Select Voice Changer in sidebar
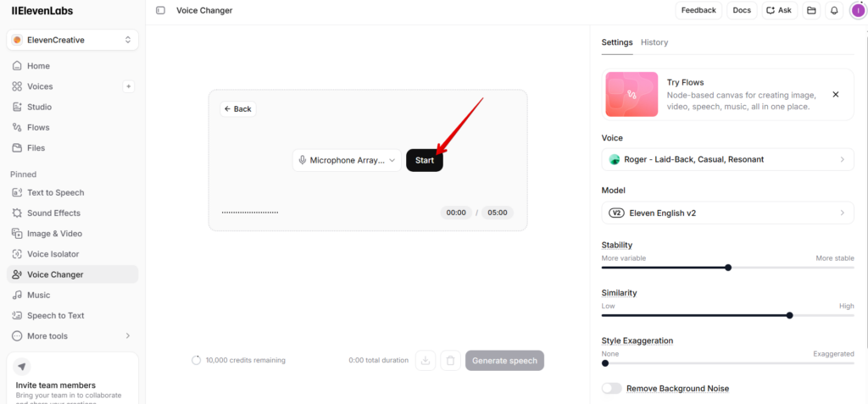Viewport: 868px width, 404px height. coord(73,274)
